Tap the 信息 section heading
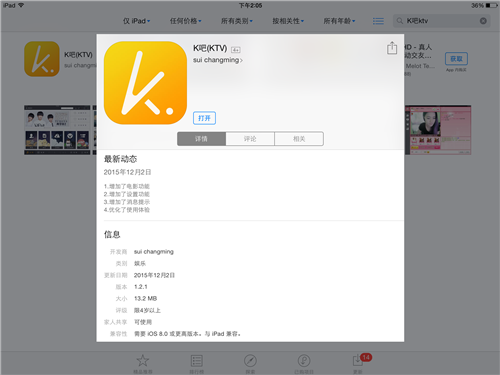This screenshot has width=500, height=375. point(112,234)
